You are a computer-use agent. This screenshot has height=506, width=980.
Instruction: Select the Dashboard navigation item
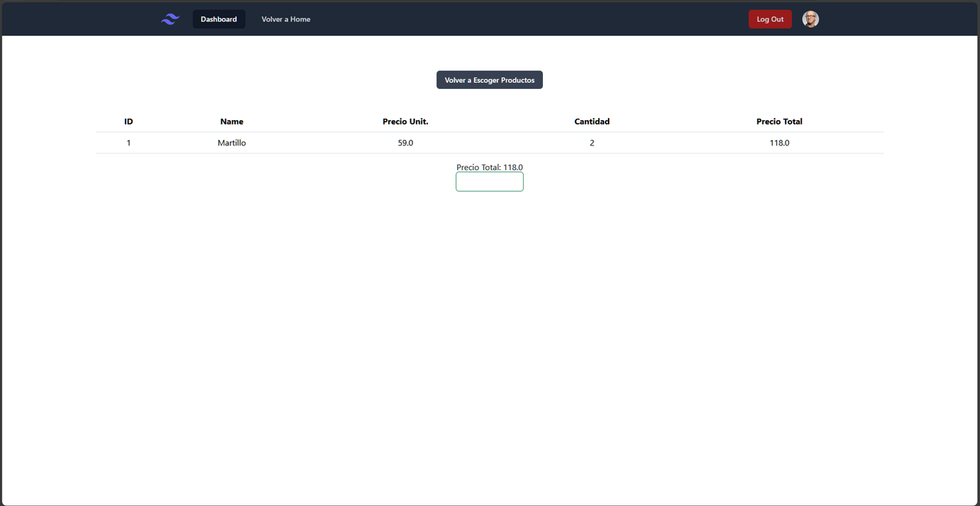coord(218,18)
